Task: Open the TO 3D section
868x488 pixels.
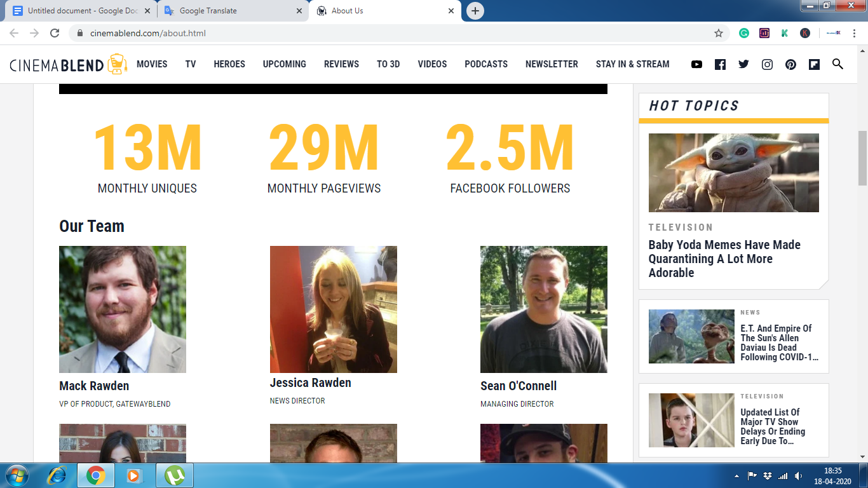Action: coord(388,64)
